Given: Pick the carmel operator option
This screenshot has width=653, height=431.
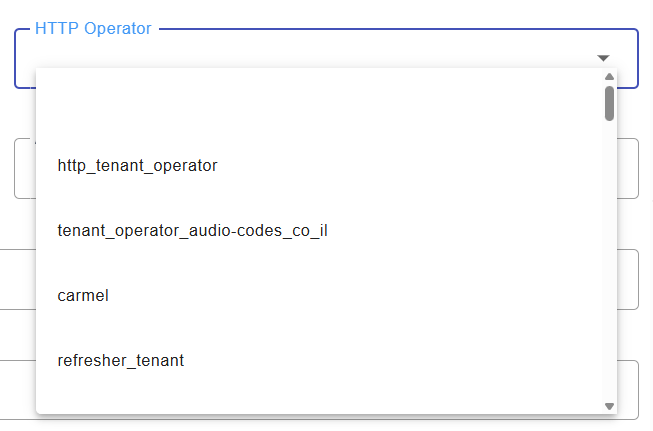Looking at the screenshot, I should pyautogui.click(x=83, y=296).
